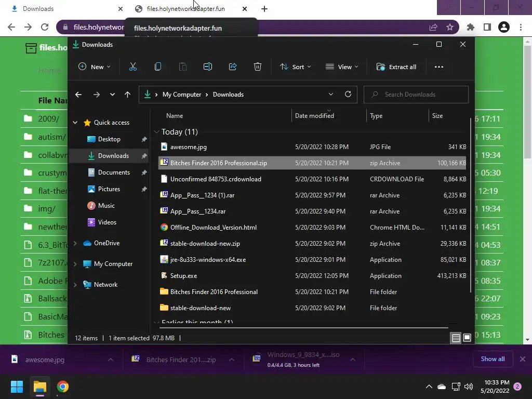Click the Rename icon in Explorer toolbar
This screenshot has width=532, height=399.
coord(208,67)
